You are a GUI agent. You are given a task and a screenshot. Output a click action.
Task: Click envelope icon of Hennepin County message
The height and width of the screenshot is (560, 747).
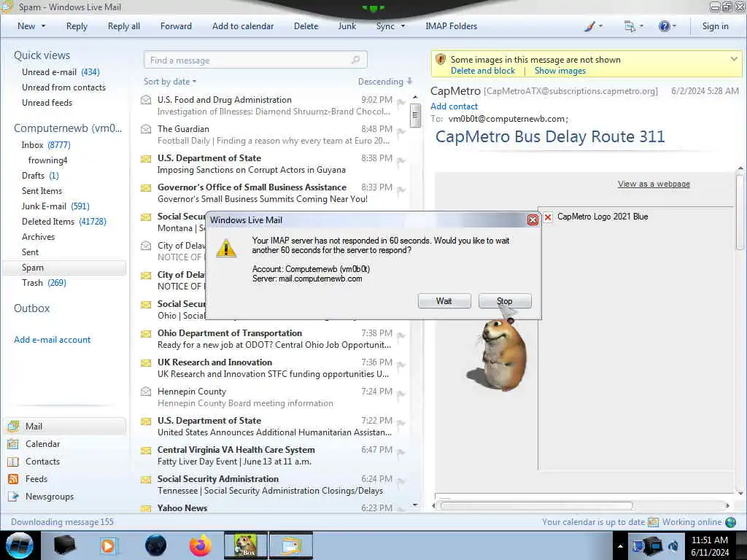pos(146,392)
